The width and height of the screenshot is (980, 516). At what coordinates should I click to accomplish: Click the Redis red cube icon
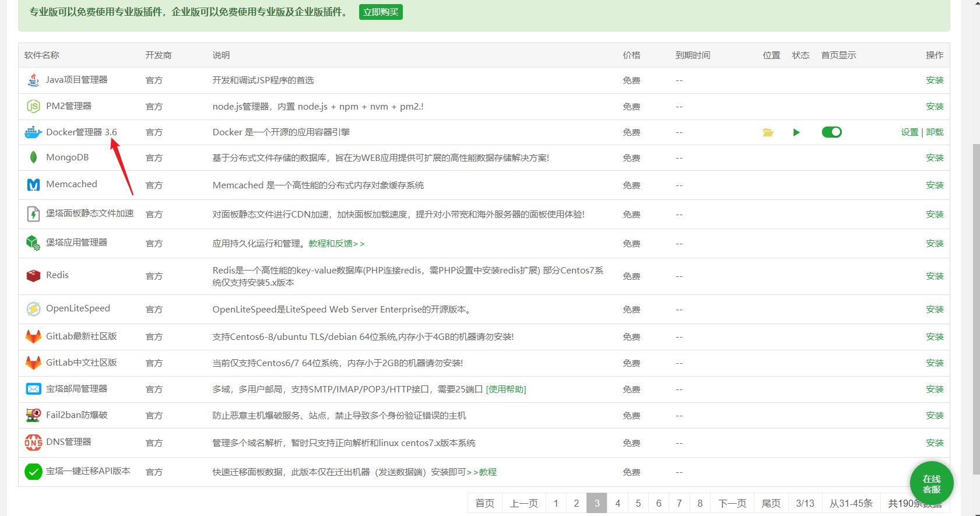(33, 275)
